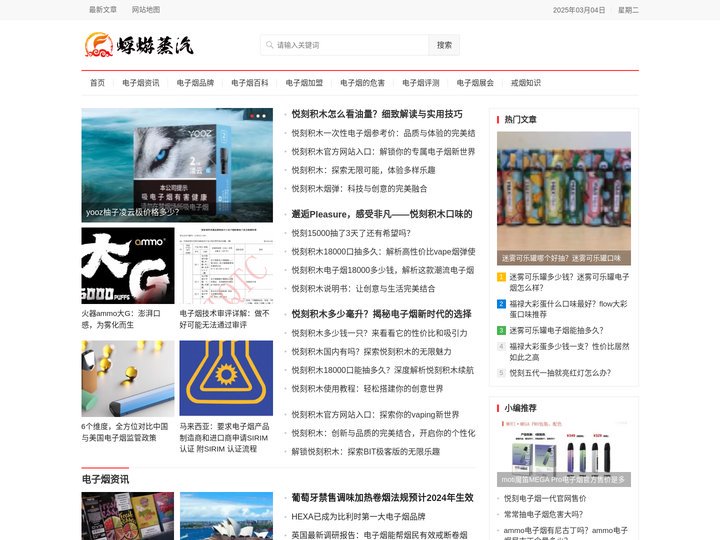Open recommended link 悦刻电子烟一代官网售价

click(545, 498)
